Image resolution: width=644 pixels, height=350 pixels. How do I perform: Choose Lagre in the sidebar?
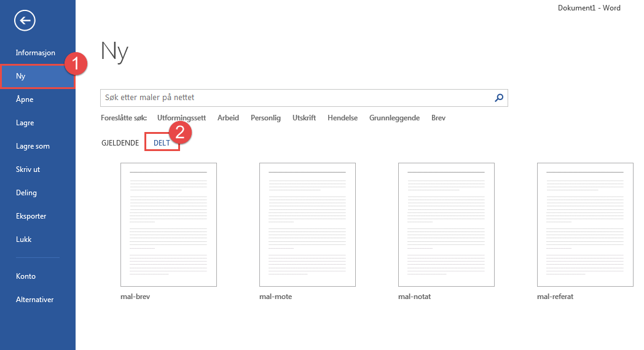point(25,123)
